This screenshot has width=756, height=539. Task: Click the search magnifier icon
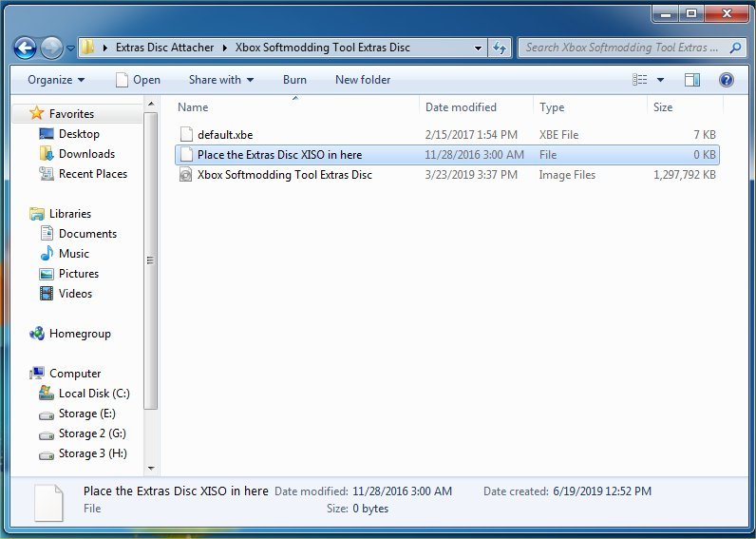tap(735, 48)
